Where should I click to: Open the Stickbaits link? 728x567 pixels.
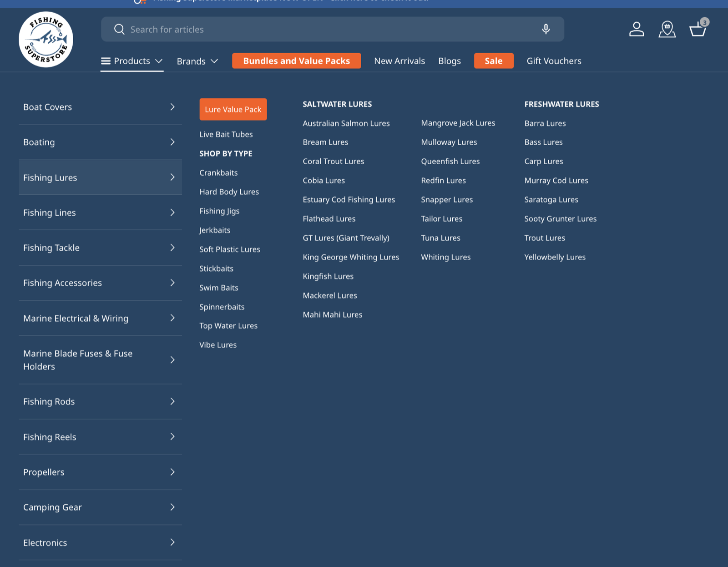(x=216, y=268)
